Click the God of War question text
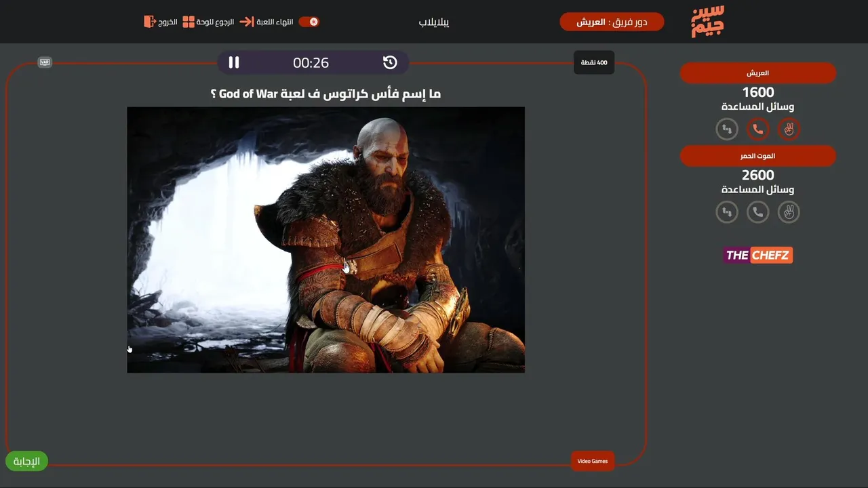This screenshot has width=868, height=488. [x=325, y=94]
